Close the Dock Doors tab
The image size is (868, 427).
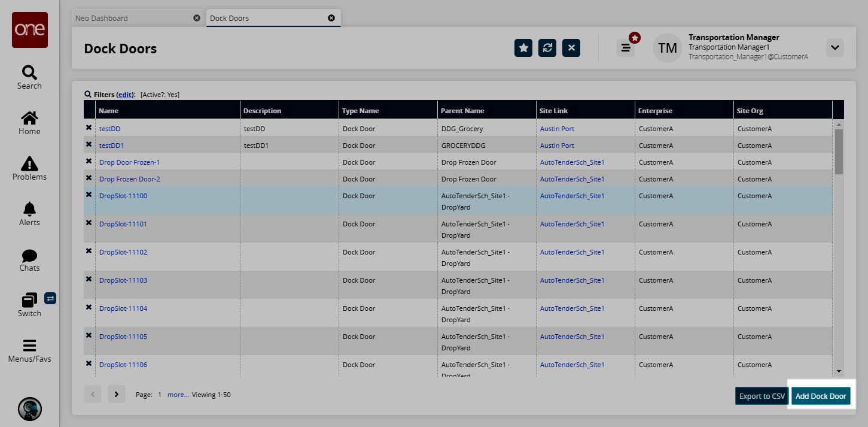coord(331,18)
